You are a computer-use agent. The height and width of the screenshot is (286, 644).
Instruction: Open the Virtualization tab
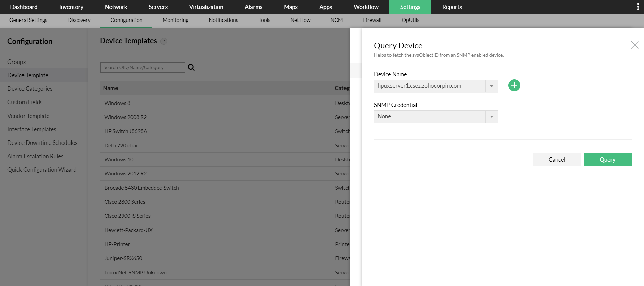pyautogui.click(x=206, y=7)
